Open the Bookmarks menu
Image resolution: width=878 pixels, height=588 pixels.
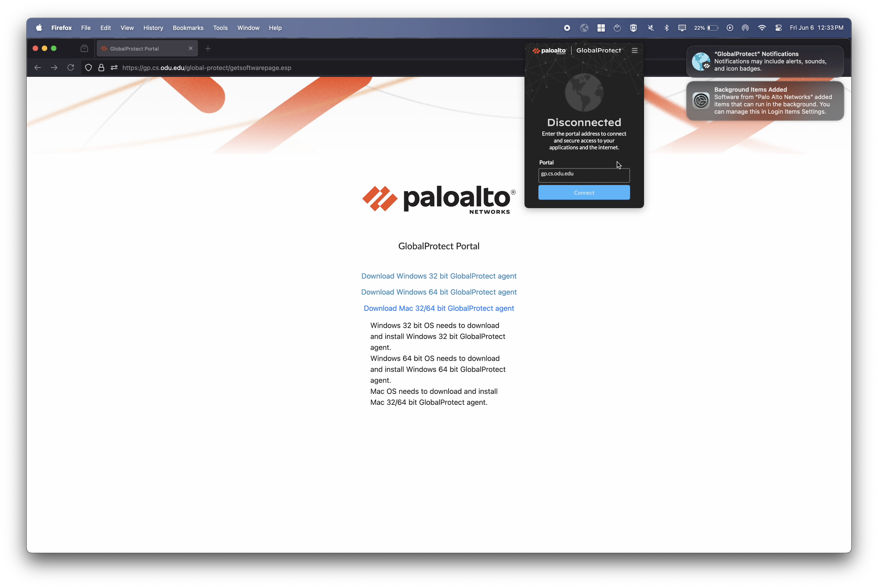click(x=188, y=28)
